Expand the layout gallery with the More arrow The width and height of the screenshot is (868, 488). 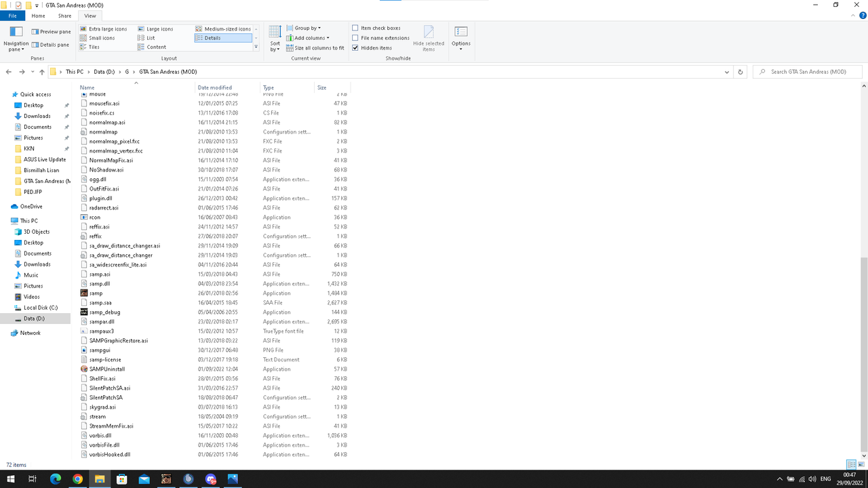[x=256, y=47]
